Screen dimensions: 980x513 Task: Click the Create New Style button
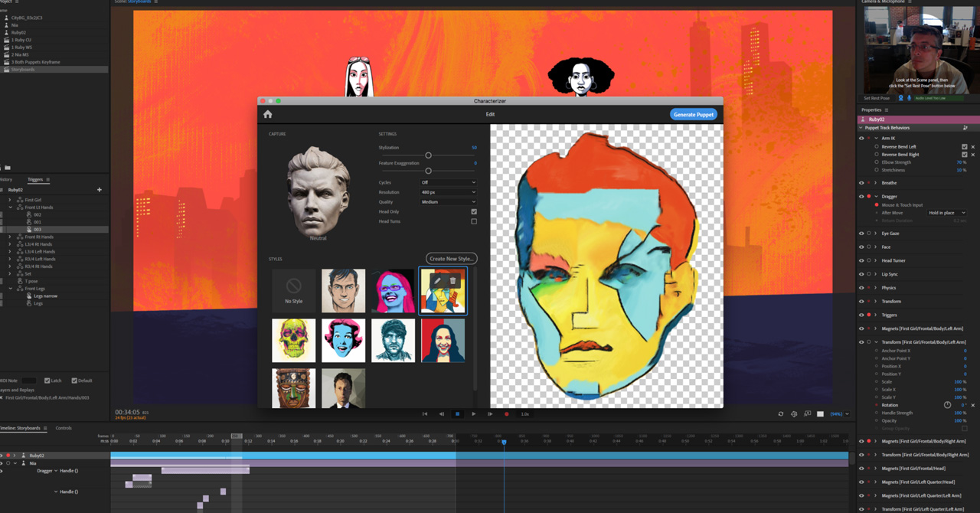452,259
